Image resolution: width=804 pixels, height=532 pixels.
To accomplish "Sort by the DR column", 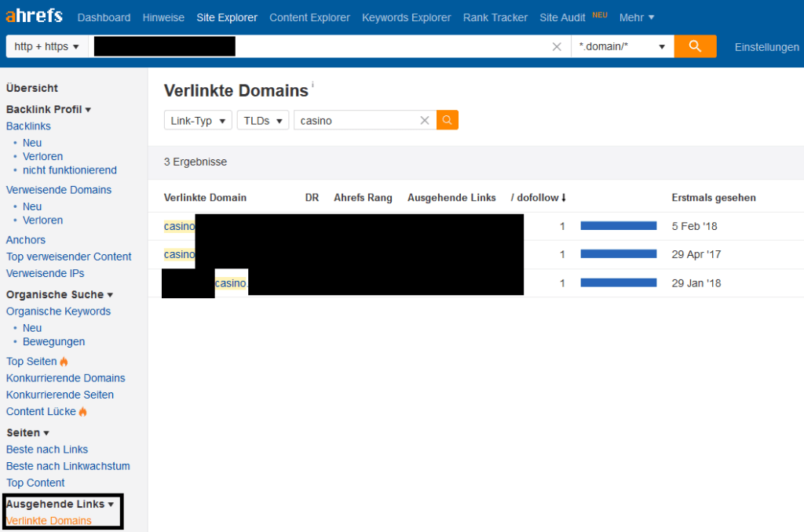I will [x=312, y=198].
